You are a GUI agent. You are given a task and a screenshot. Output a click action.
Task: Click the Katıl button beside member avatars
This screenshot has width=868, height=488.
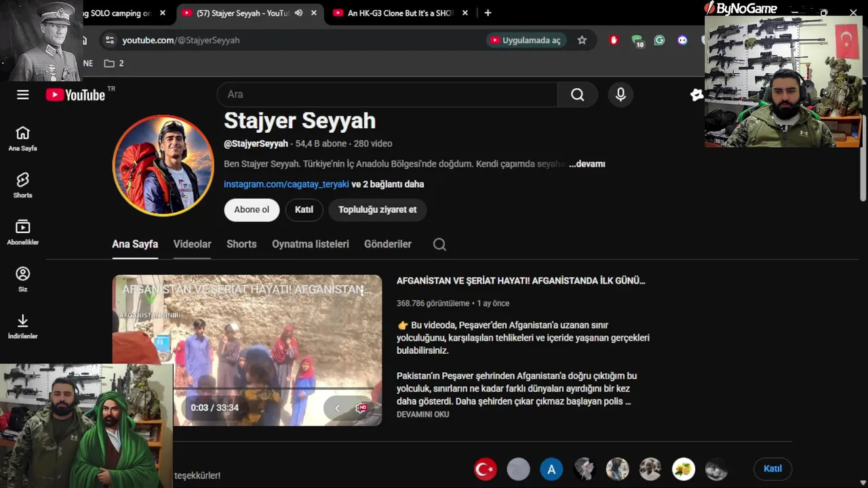(772, 469)
